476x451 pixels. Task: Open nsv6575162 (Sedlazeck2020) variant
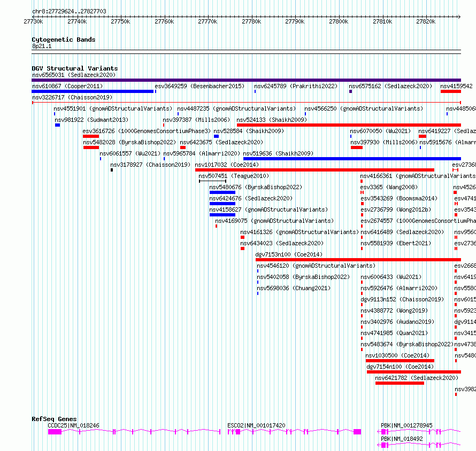(390, 86)
